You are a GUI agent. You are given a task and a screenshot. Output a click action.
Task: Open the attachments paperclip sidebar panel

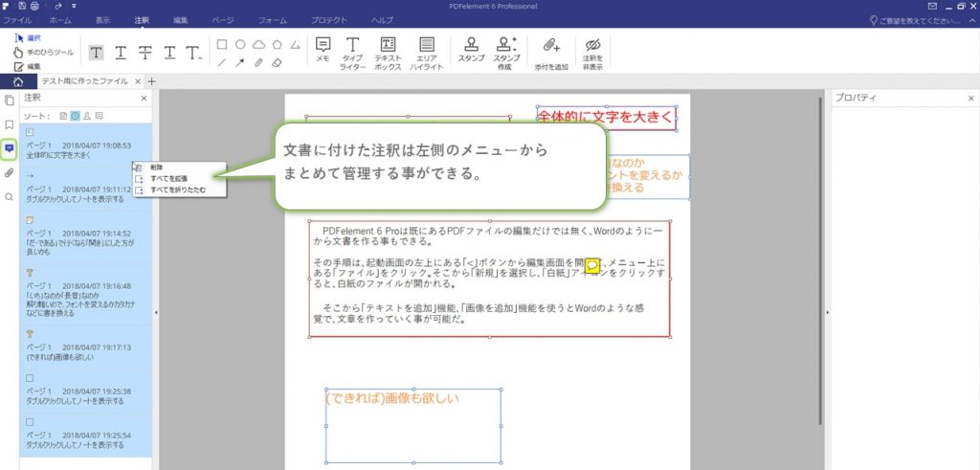[x=9, y=173]
